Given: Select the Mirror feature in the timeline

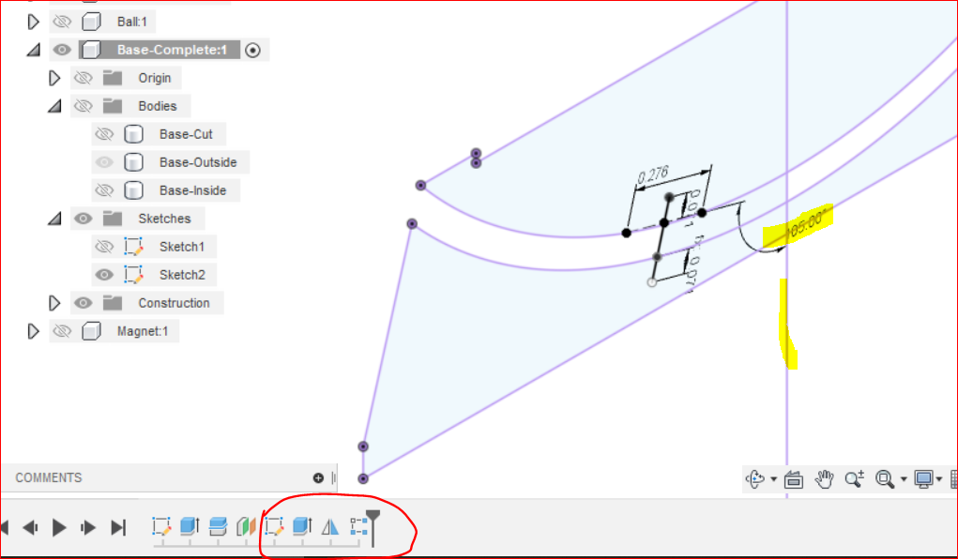Looking at the screenshot, I should [329, 527].
